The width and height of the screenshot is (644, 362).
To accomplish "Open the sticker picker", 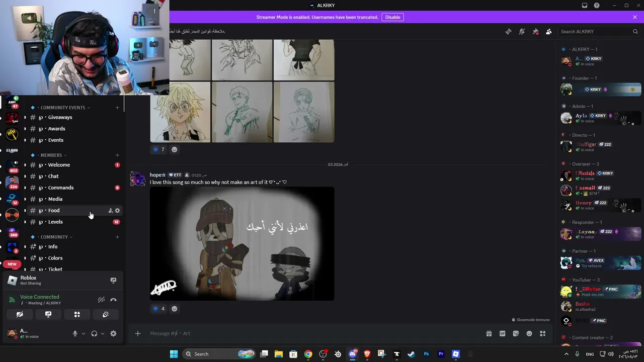I will pyautogui.click(x=516, y=333).
